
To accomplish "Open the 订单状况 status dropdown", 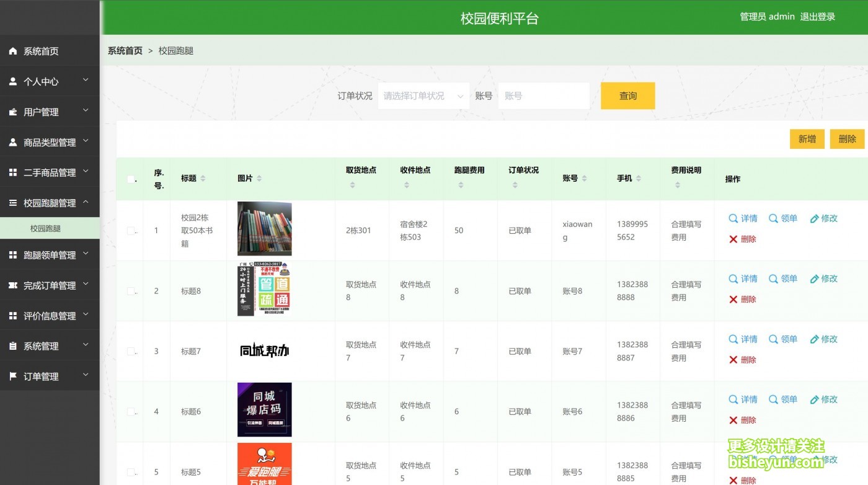I will coord(423,96).
